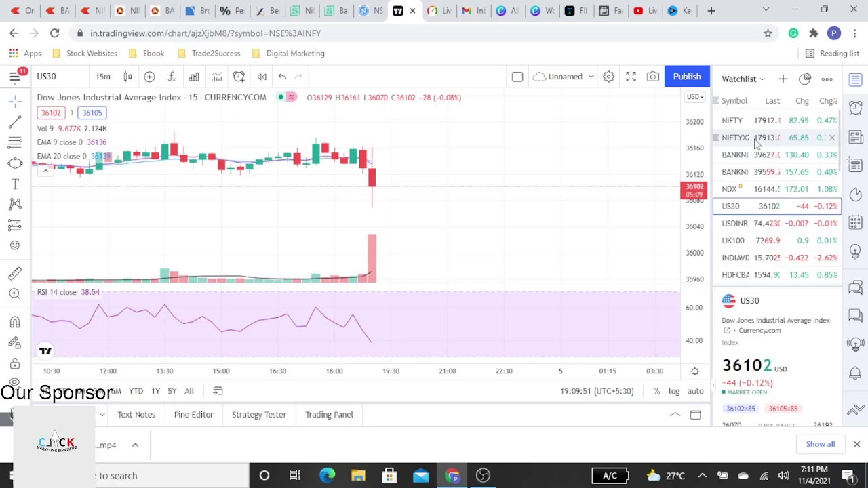Toggle percent scale on price axis

[x=656, y=391]
